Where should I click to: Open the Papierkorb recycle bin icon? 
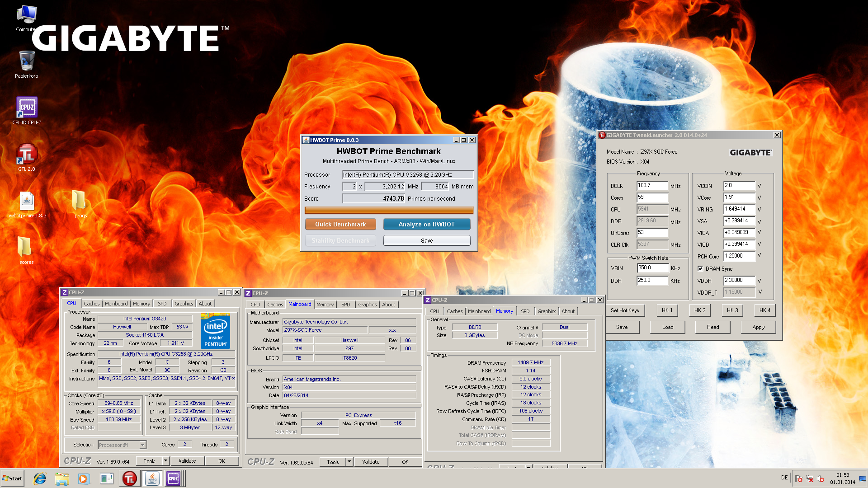point(27,64)
